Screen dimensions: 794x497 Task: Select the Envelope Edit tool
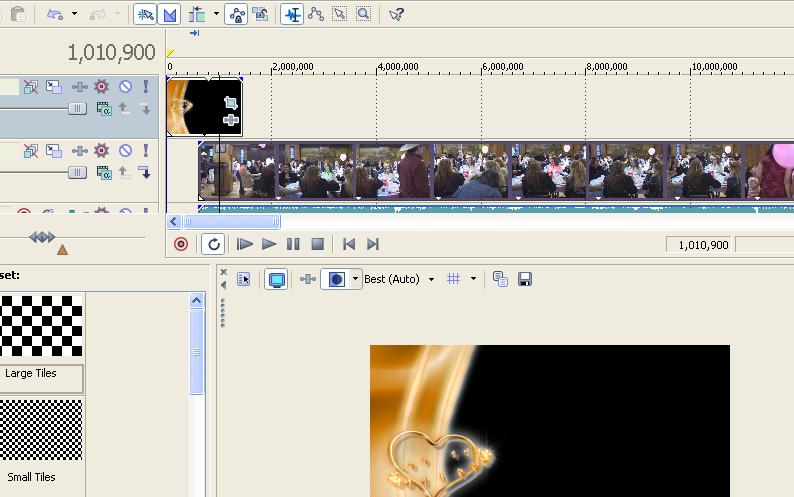pyautogui.click(x=316, y=14)
